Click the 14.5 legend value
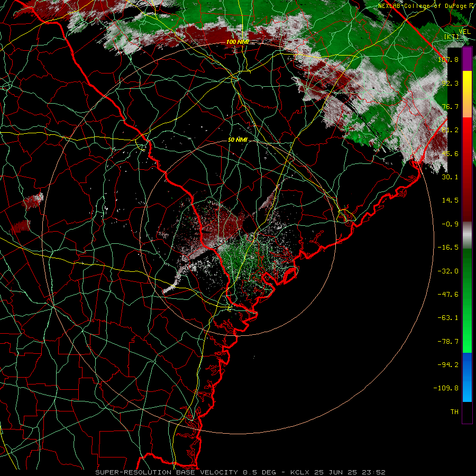Viewport: 476px width, 476px height. [450, 200]
